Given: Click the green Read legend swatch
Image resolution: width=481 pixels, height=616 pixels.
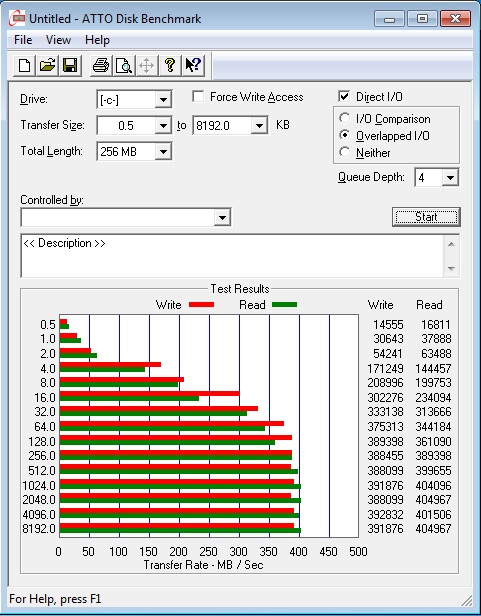Looking at the screenshot, I should 285,304.
